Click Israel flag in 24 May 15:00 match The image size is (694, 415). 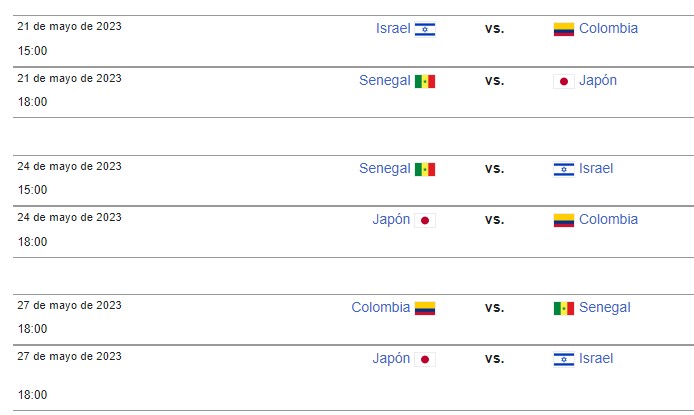[x=564, y=169]
